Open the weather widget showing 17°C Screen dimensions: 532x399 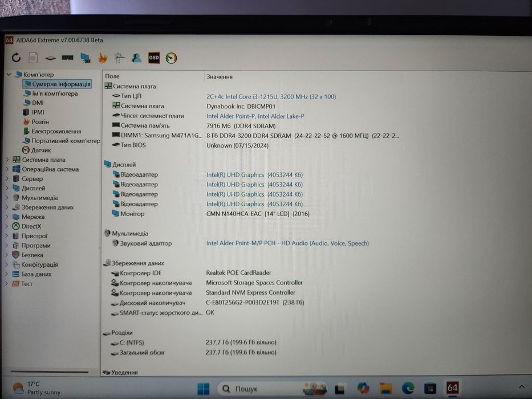36,388
